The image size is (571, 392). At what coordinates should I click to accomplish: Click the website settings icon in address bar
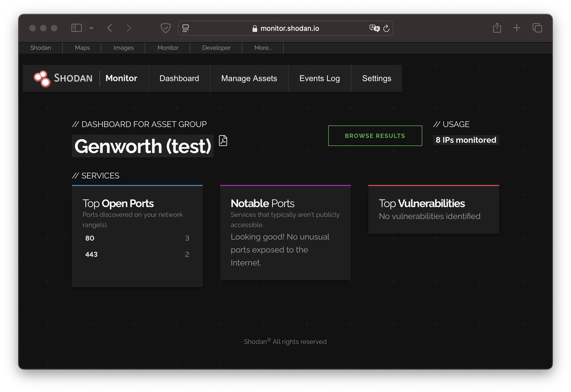[185, 28]
